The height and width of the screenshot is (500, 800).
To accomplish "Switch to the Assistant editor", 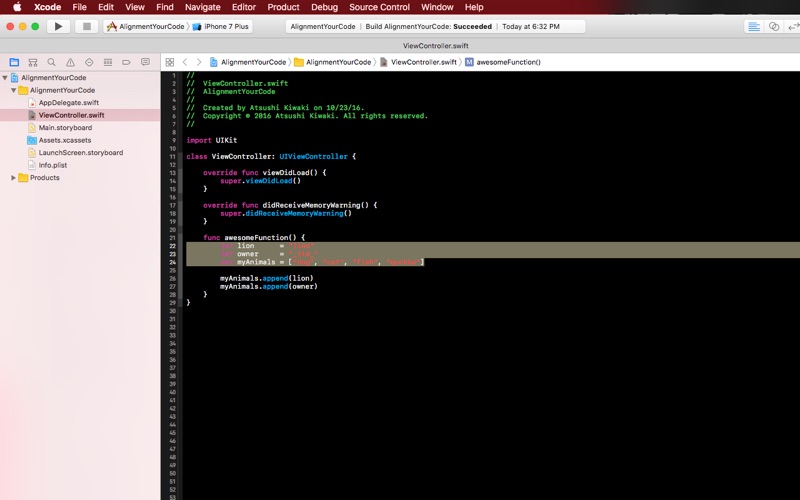I will (x=774, y=27).
